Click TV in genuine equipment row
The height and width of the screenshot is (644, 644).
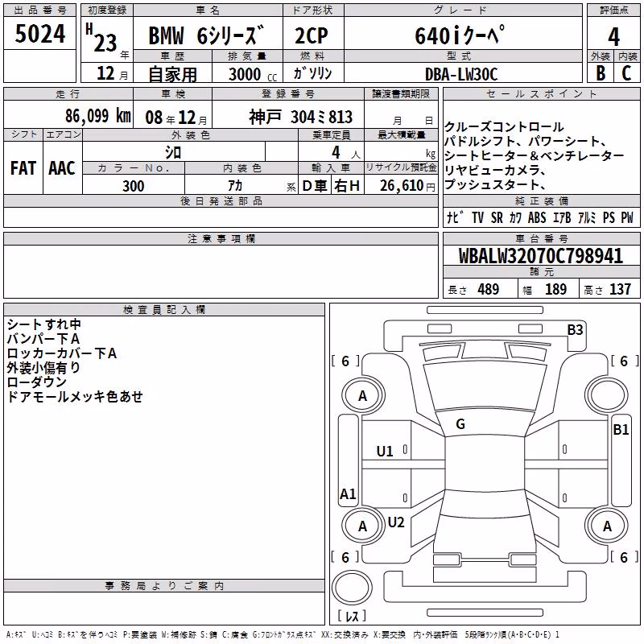[477, 217]
